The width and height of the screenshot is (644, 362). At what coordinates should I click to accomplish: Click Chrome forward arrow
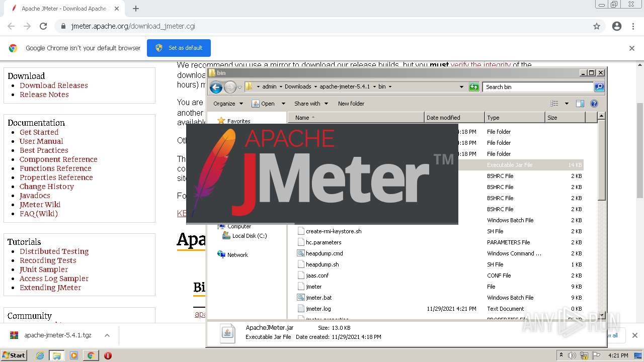click(27, 26)
